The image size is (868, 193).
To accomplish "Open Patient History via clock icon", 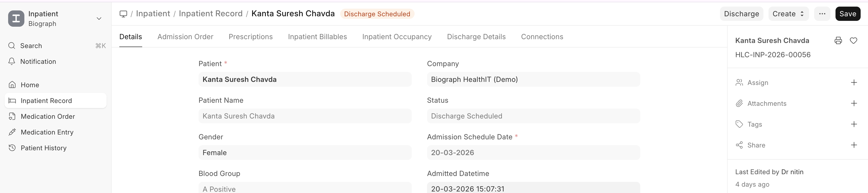I will point(12,148).
